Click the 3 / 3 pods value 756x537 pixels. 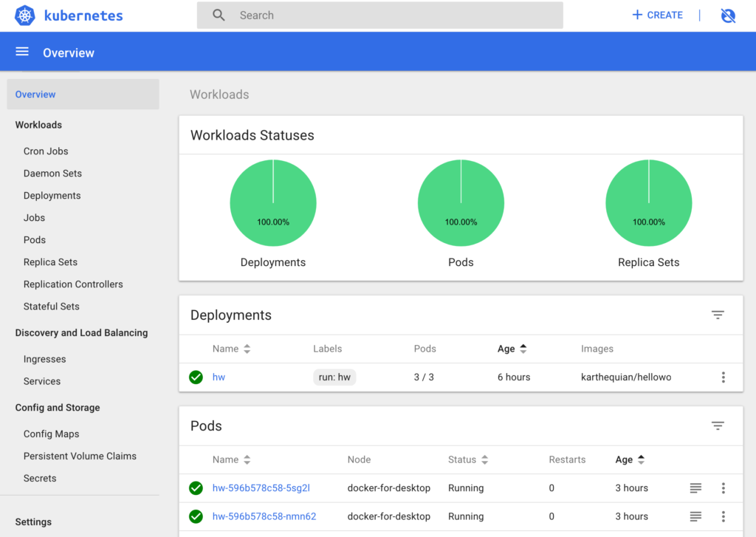tap(424, 377)
